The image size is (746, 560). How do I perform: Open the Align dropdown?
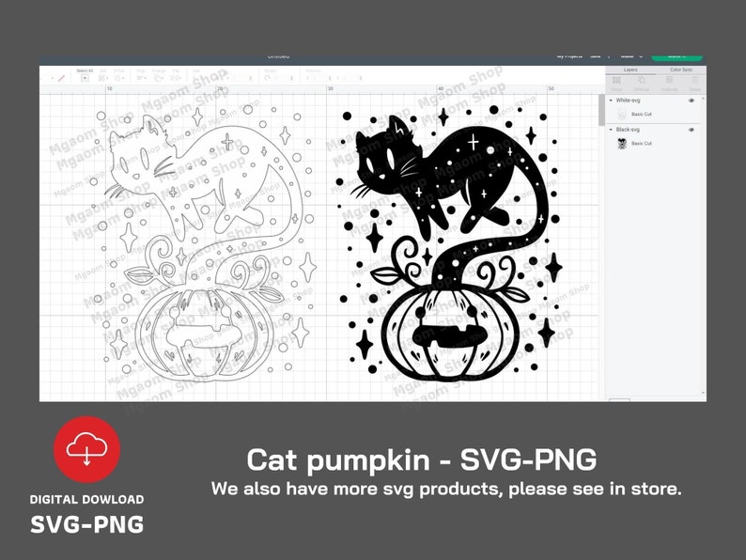[x=142, y=78]
